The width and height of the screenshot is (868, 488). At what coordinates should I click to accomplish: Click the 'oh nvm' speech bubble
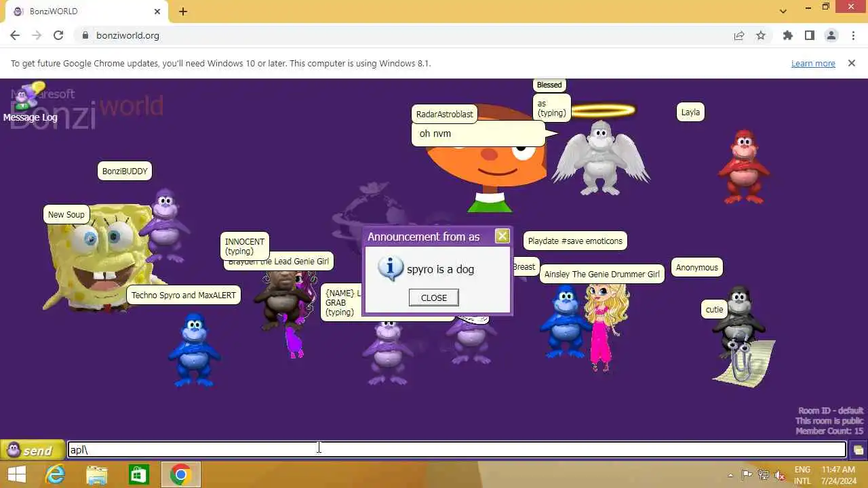478,134
